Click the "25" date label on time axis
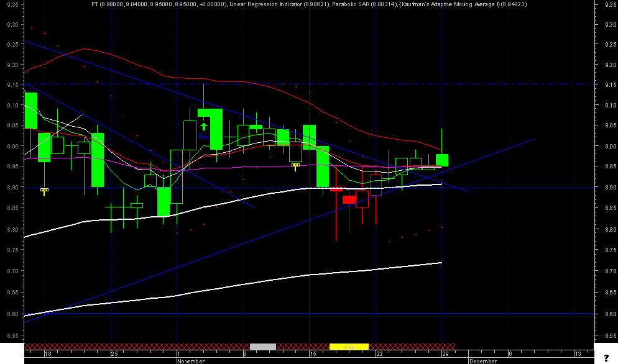 coord(114,354)
